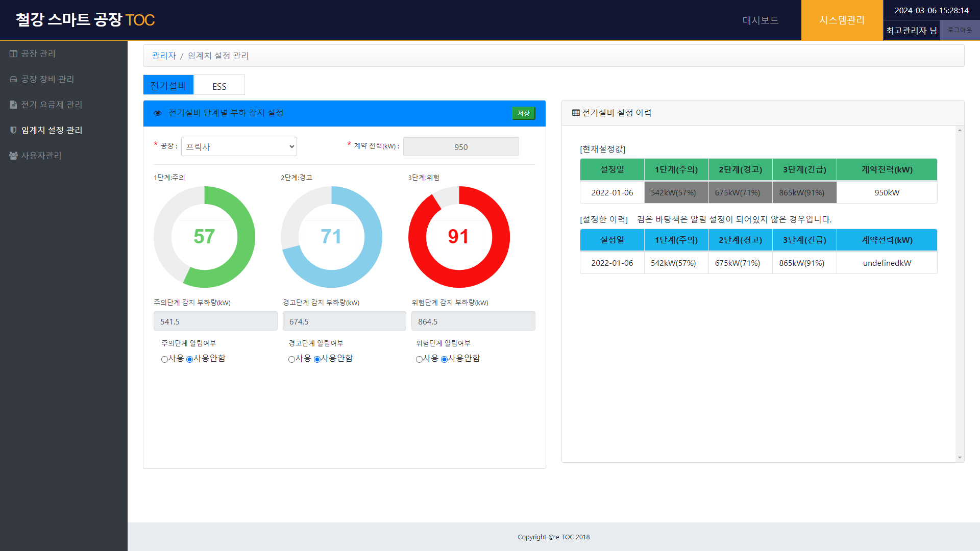The image size is (980, 551).
Task: Click the 주의단계 부하량 field 541.5
Action: point(215,321)
